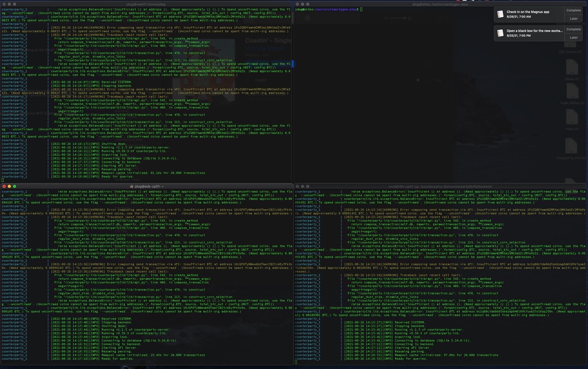588x369 pixels.
Task: Maximize the jdog@eds-cp01 terminal with green button
Action: coord(15,186)
